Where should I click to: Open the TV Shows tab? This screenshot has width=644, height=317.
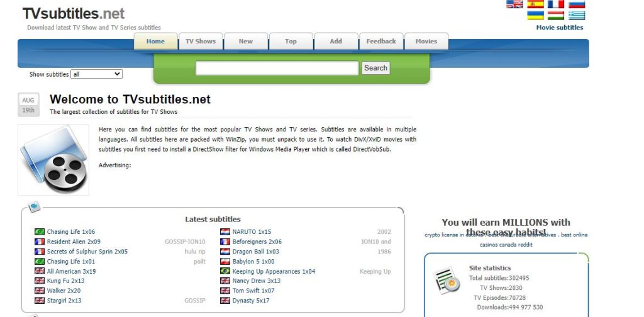201,41
